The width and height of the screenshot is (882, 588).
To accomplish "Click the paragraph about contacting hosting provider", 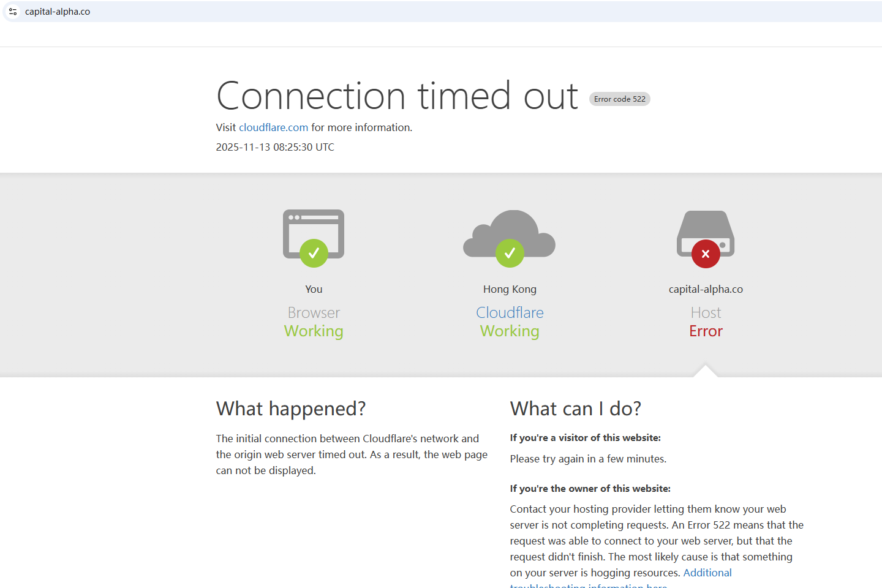I will [x=657, y=545].
